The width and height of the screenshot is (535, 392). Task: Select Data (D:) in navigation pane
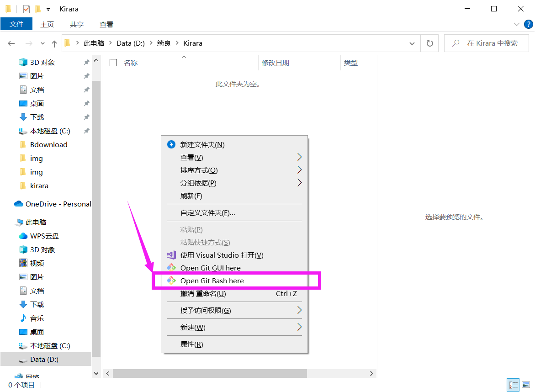[x=46, y=359]
